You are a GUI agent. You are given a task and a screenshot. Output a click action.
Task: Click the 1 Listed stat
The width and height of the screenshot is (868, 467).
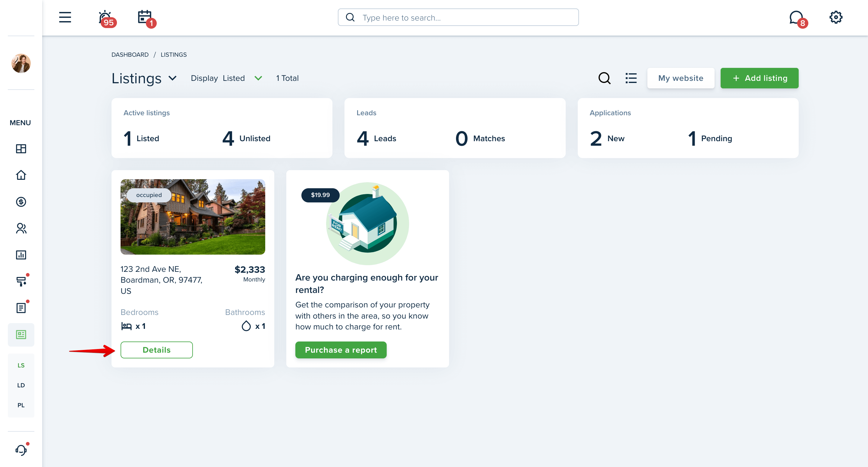pyautogui.click(x=142, y=138)
